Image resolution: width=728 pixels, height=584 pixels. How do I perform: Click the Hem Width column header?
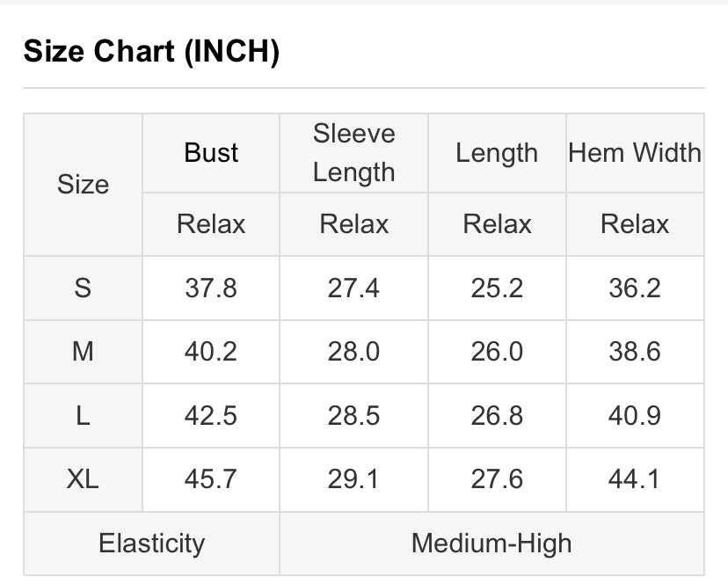click(635, 153)
